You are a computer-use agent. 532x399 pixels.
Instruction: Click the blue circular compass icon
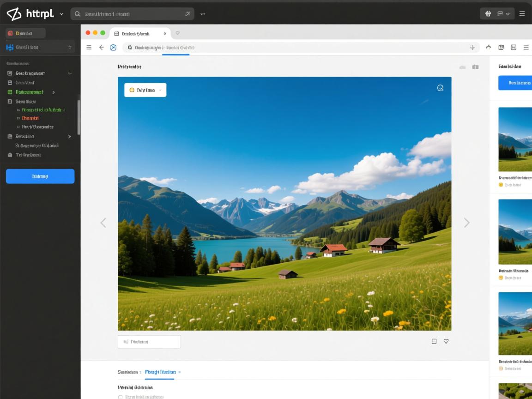pyautogui.click(x=113, y=47)
